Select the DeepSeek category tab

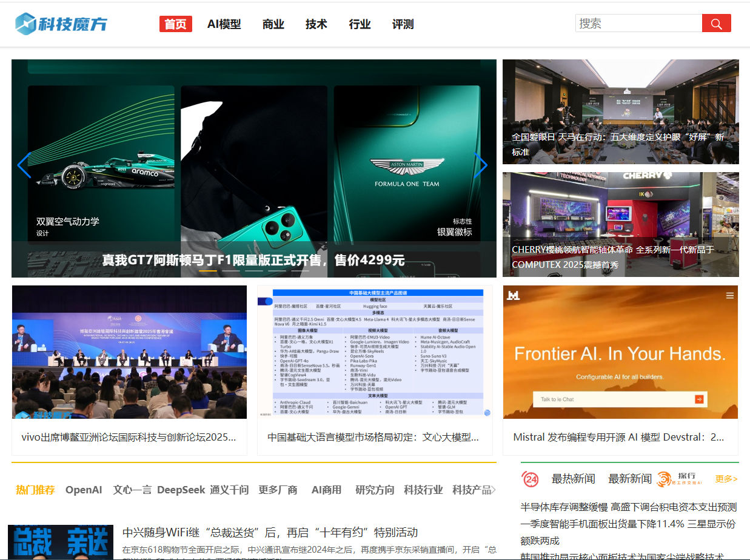(x=181, y=490)
